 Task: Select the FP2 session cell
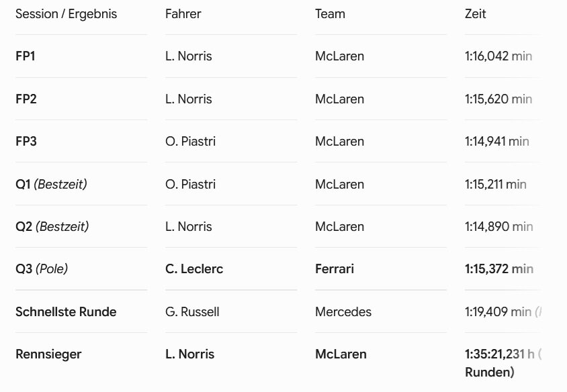tap(26, 99)
